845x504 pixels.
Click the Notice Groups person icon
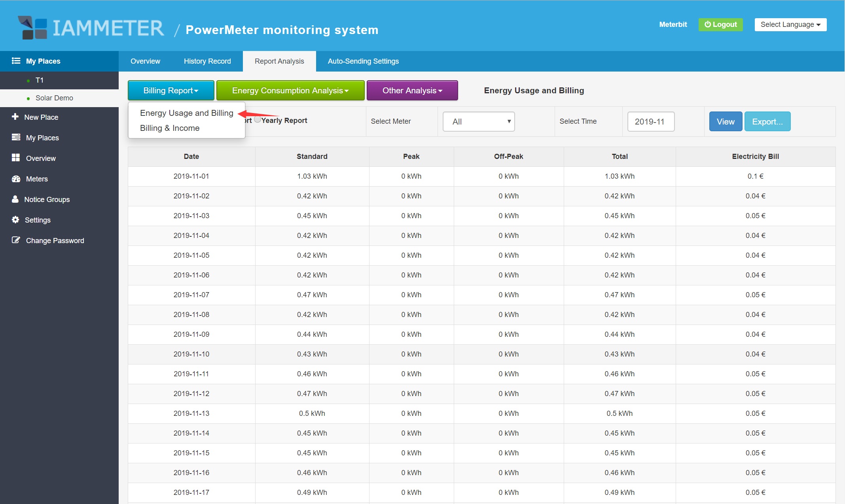click(15, 199)
